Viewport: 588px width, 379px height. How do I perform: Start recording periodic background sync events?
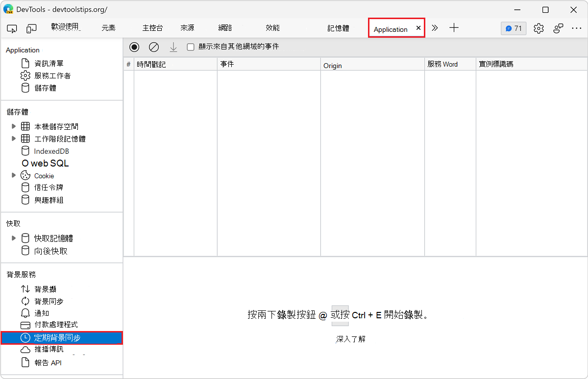[134, 47]
